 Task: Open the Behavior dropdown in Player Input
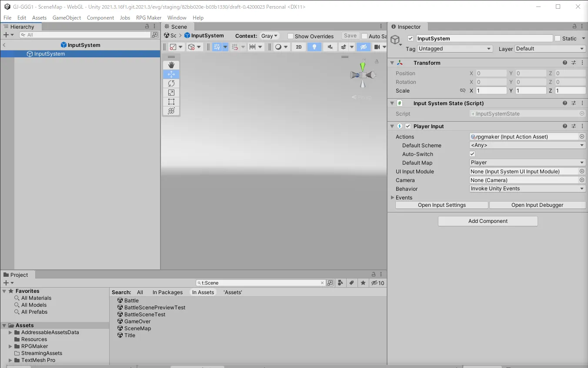(x=527, y=189)
